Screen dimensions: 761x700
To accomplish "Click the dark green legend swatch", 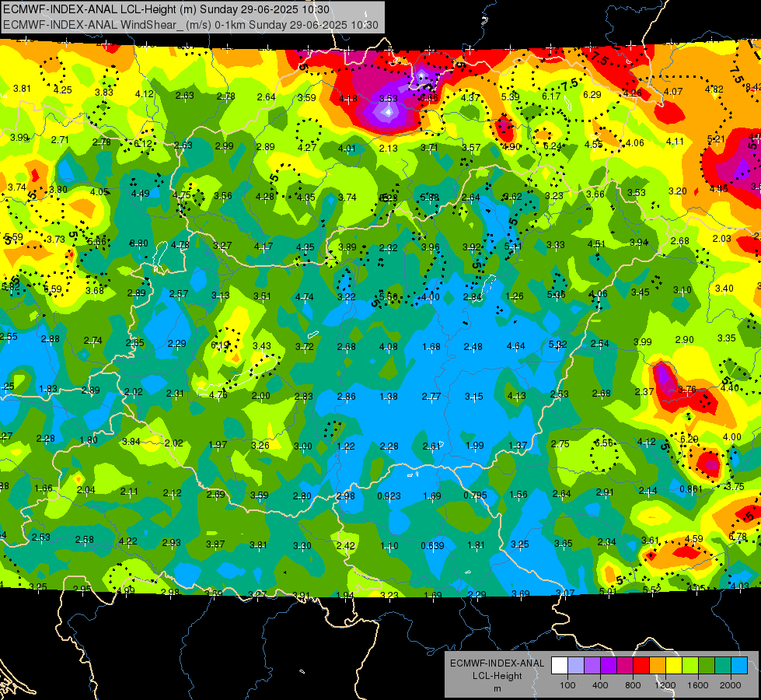I will click(707, 666).
